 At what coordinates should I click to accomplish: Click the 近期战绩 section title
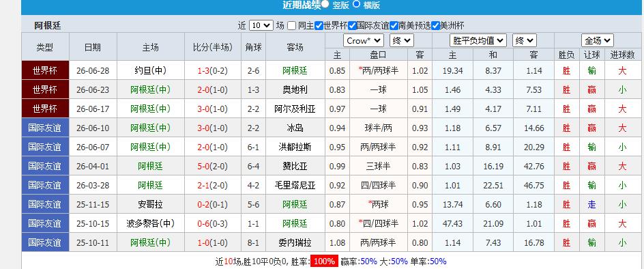click(302, 5)
